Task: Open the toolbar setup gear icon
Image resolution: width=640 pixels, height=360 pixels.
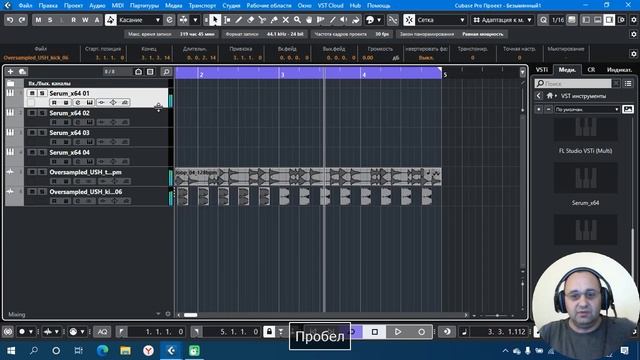Action: pos(634,20)
